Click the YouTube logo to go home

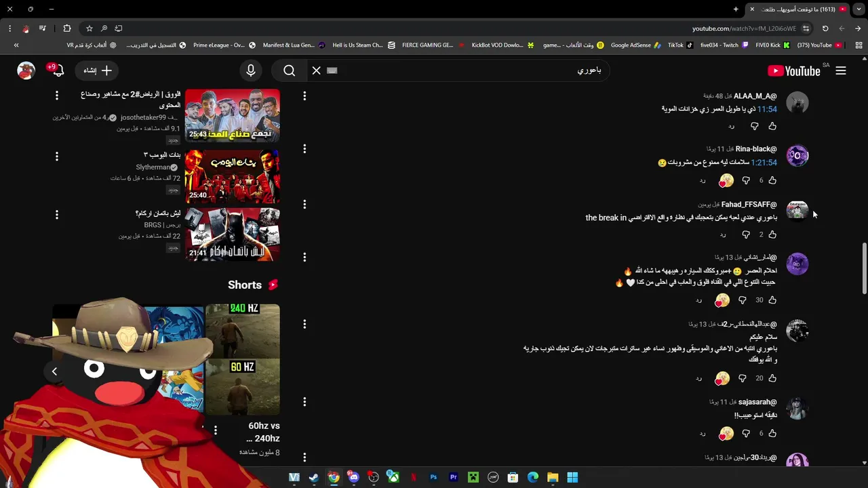pos(794,70)
